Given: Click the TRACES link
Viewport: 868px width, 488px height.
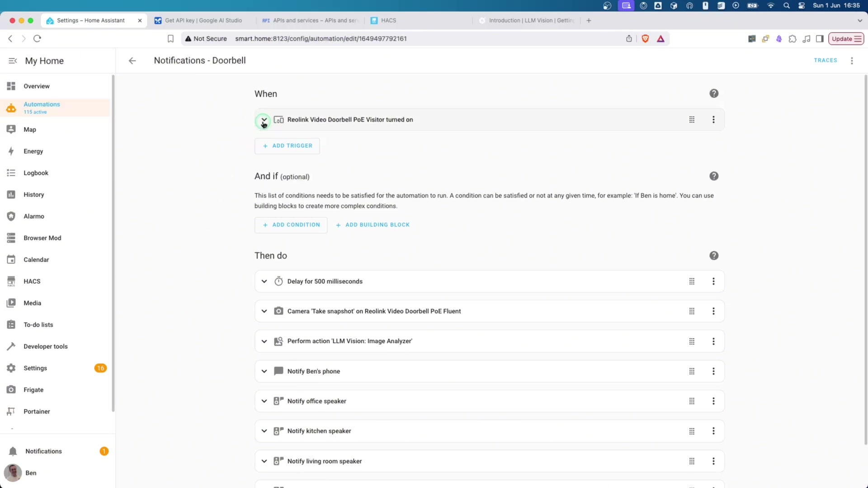Looking at the screenshot, I should pyautogui.click(x=825, y=60).
